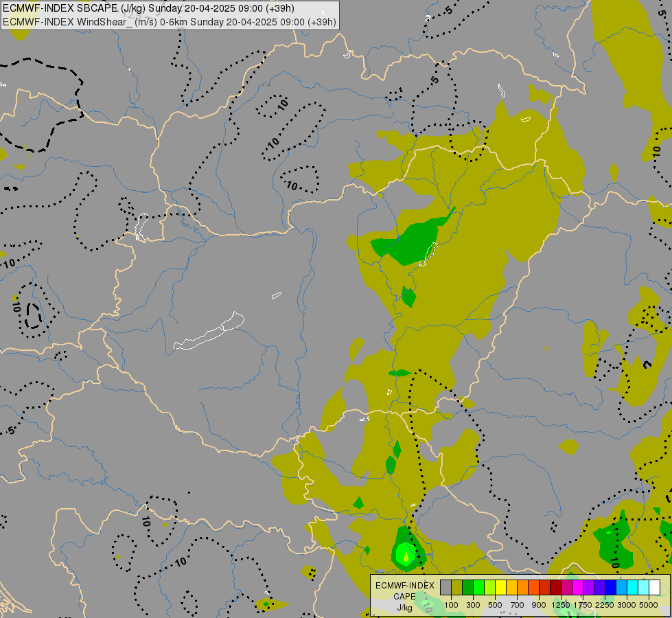Click the white swatch ending the legend
The image size is (672, 618).
(x=655, y=587)
